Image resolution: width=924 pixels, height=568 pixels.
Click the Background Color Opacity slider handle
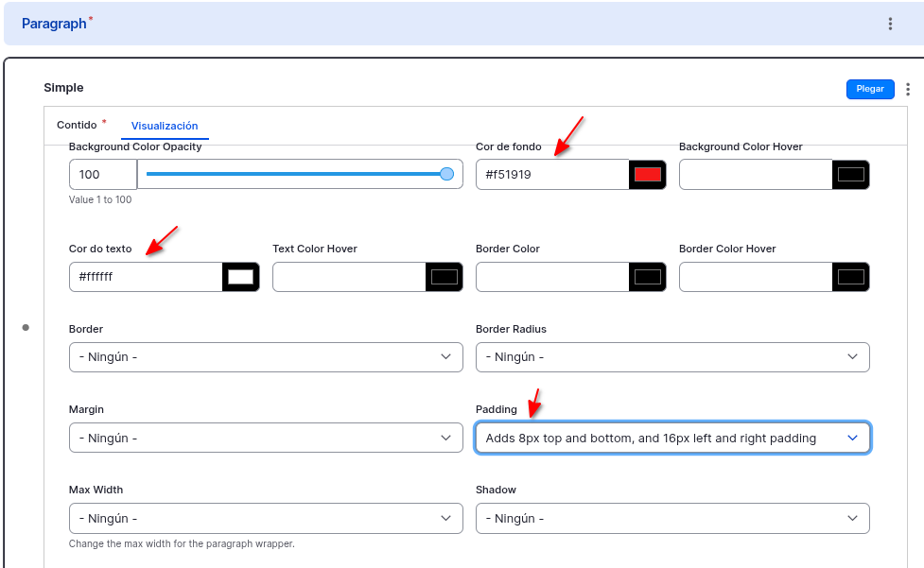pyautogui.click(x=446, y=174)
